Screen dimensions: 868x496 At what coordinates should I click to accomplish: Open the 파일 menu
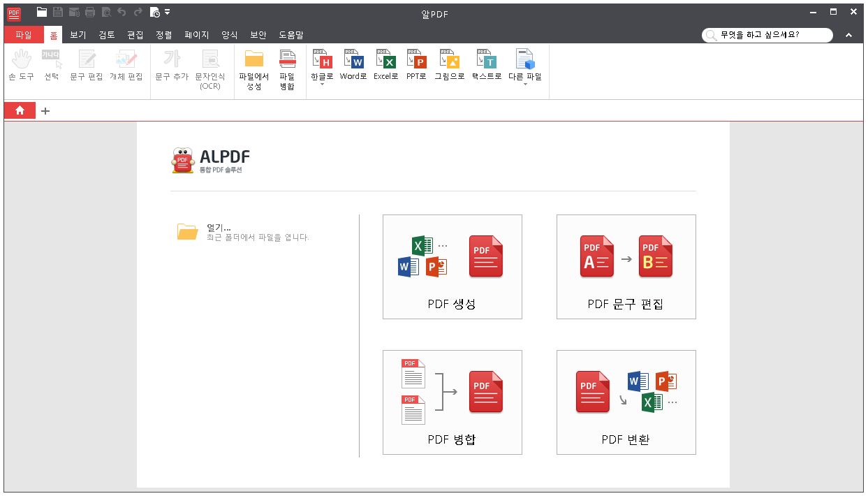point(24,34)
